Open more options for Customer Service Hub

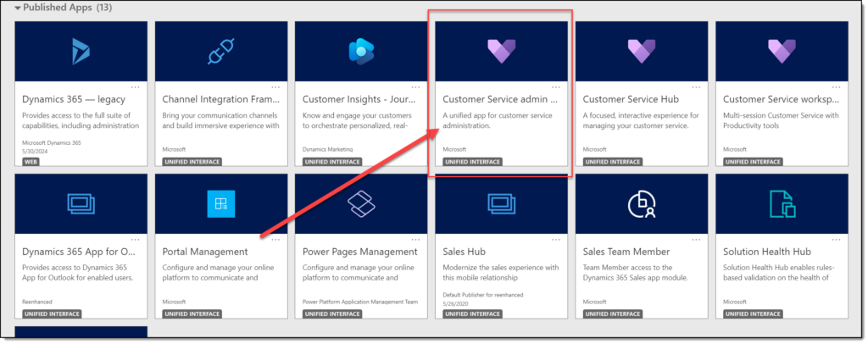pos(696,86)
